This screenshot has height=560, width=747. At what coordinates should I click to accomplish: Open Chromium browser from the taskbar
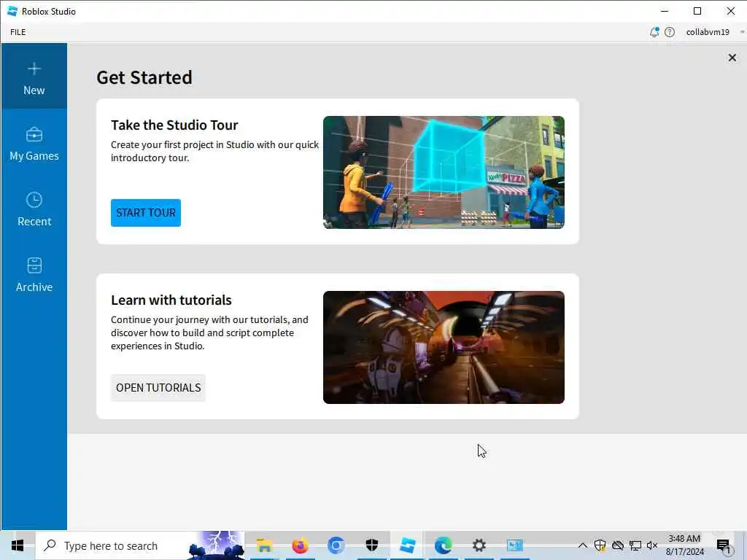pos(336,545)
